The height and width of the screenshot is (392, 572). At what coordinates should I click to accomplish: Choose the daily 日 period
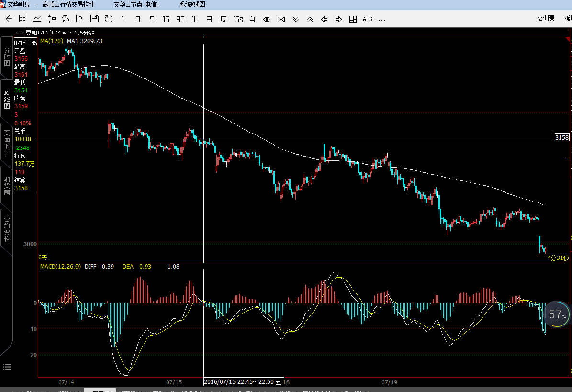pyautogui.click(x=209, y=19)
